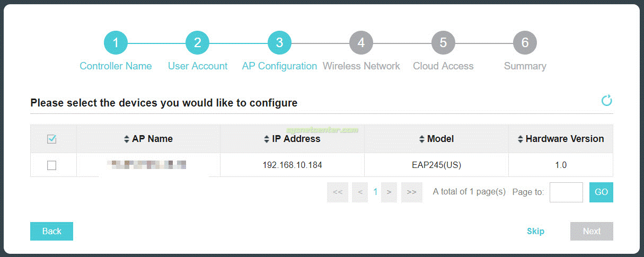Go to next page arrow
The image size is (644, 257).
coord(389,192)
